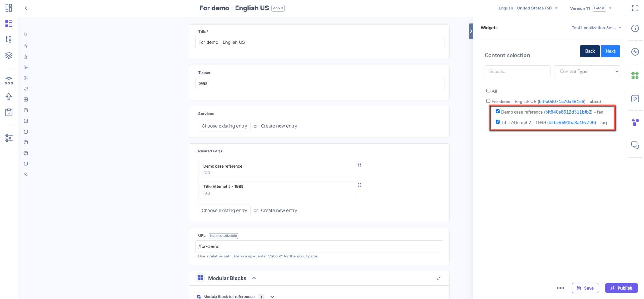Open the Content Models tree icon
This screenshot has height=299, width=644.
(9, 39)
